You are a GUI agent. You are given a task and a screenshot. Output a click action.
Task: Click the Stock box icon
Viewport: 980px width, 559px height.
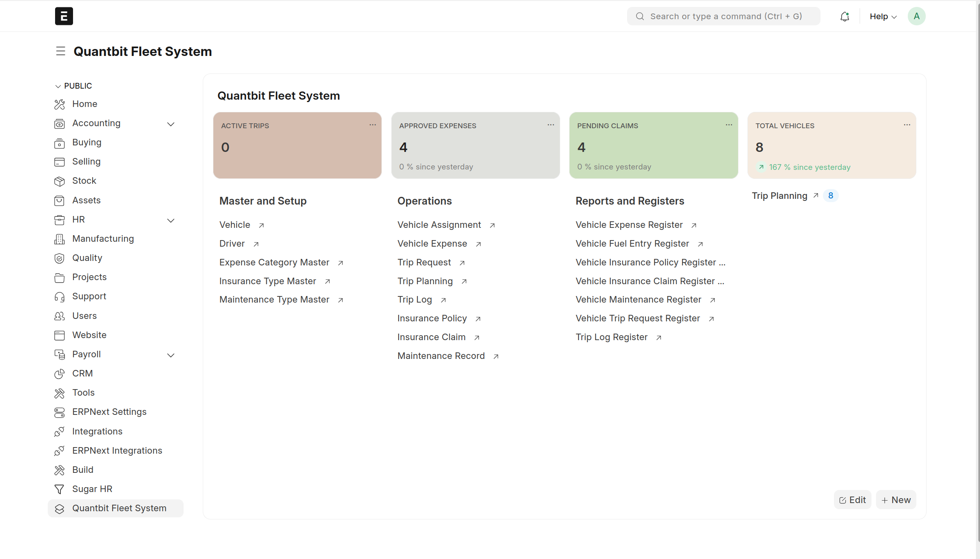pos(60,181)
